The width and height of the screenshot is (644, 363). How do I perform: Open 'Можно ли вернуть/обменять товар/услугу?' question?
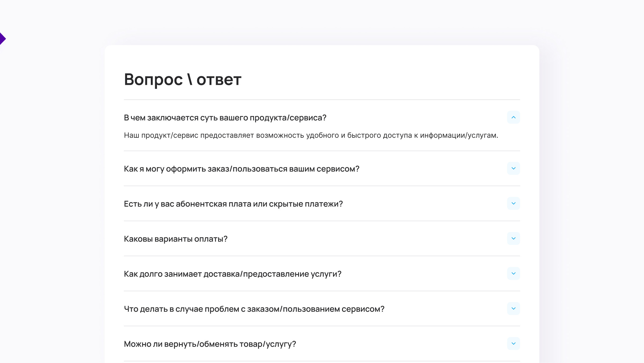[210, 344]
